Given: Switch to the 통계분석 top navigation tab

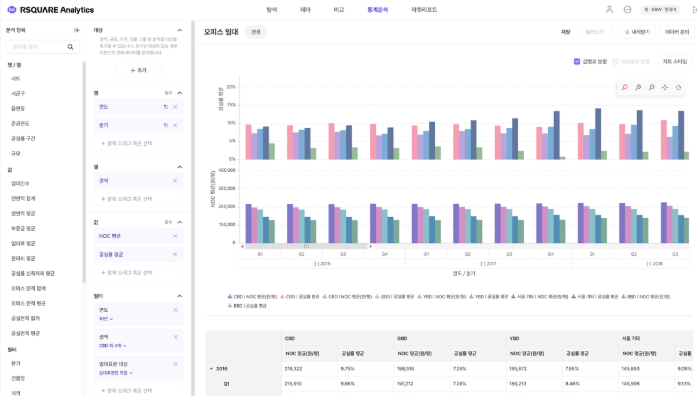Looking at the screenshot, I should [377, 9].
